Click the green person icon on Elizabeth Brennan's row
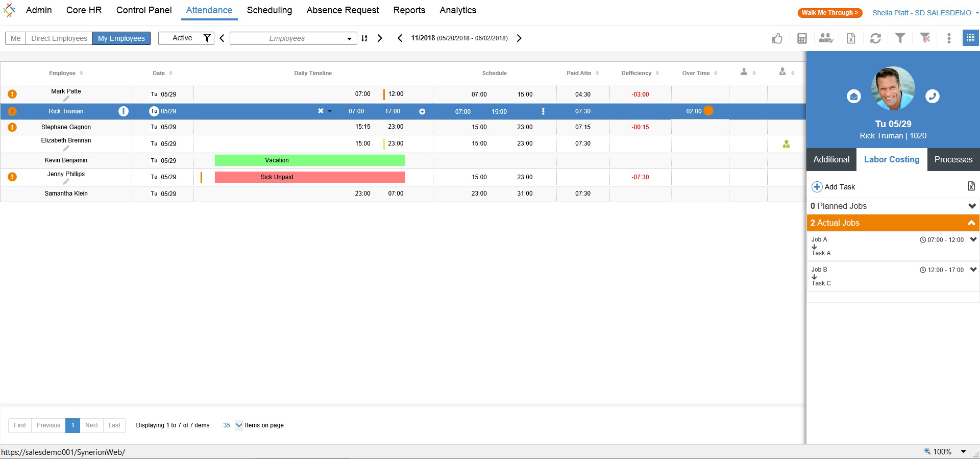The height and width of the screenshot is (459, 980). [x=787, y=144]
